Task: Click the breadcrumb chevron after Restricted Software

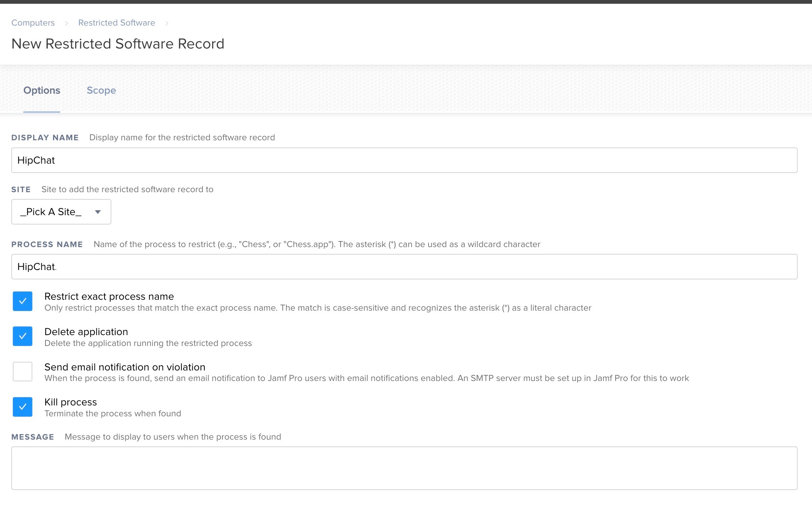Action: tap(167, 23)
